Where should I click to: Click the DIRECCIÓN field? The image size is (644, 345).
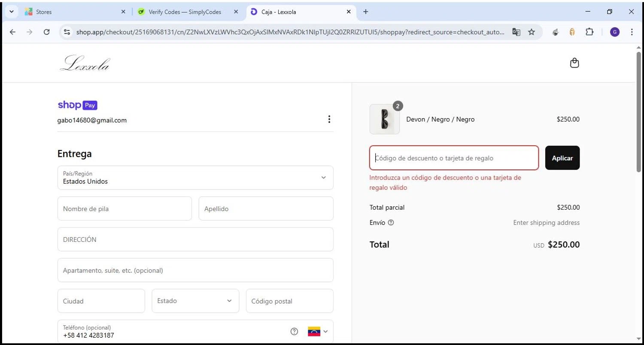195,239
